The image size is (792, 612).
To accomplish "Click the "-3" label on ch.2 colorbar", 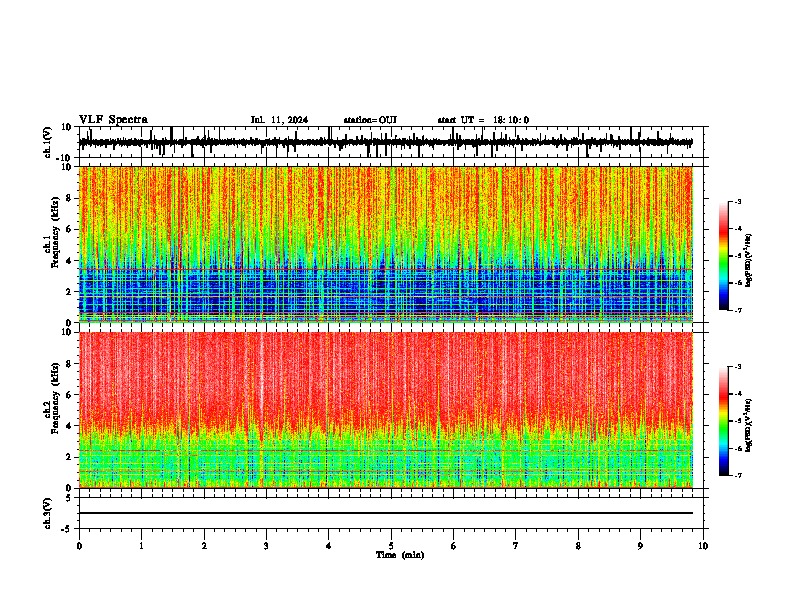I will pyautogui.click(x=738, y=367).
